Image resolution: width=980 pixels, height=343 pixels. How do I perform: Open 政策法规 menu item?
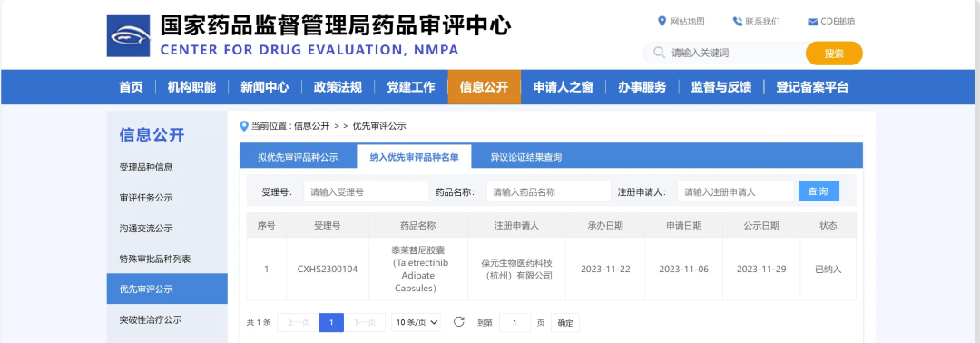338,87
